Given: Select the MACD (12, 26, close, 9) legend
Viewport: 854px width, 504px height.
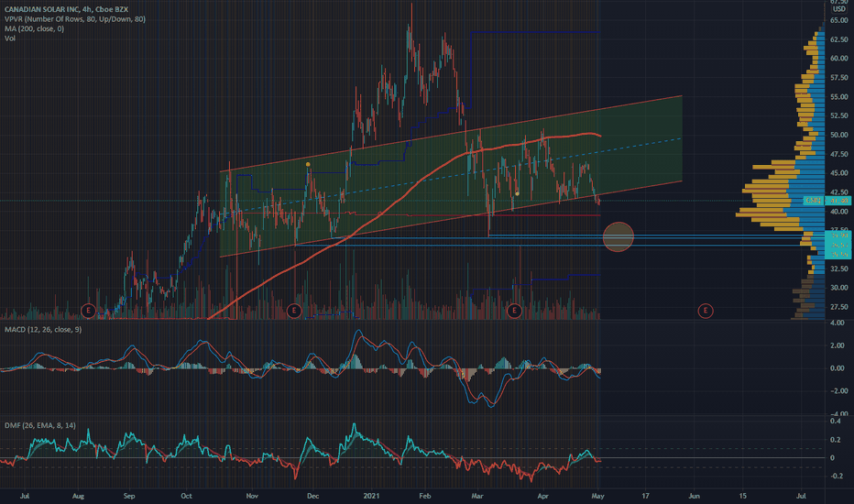Looking at the screenshot, I should (x=43, y=330).
